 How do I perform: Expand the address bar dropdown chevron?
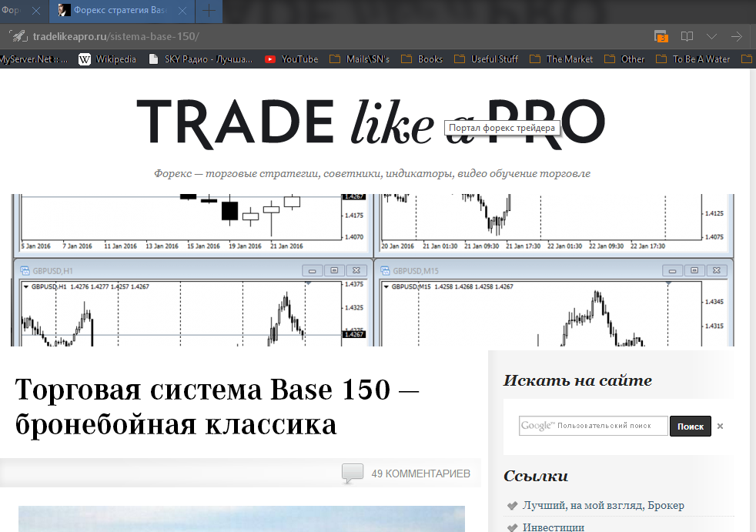coord(711,37)
